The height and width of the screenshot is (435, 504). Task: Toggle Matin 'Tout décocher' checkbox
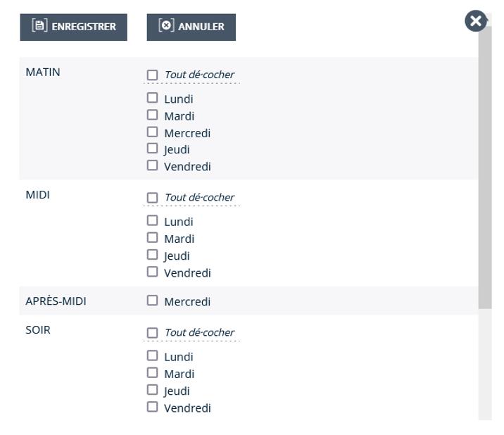coord(152,75)
